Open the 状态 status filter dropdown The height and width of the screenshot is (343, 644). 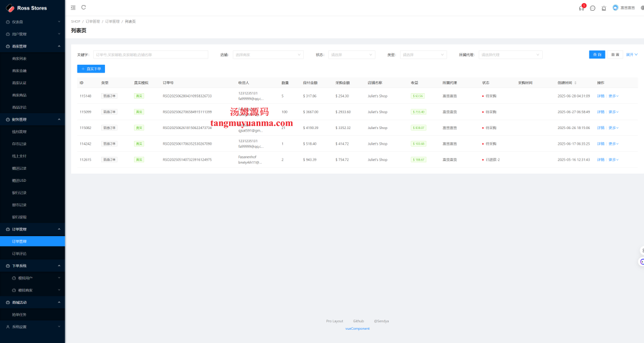pyautogui.click(x=352, y=55)
